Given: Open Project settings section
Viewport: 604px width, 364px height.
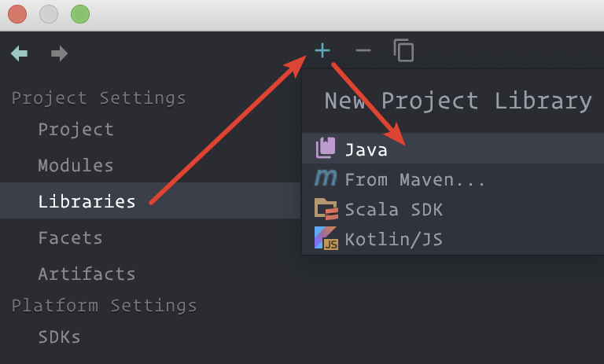Looking at the screenshot, I should pyautogui.click(x=75, y=129).
